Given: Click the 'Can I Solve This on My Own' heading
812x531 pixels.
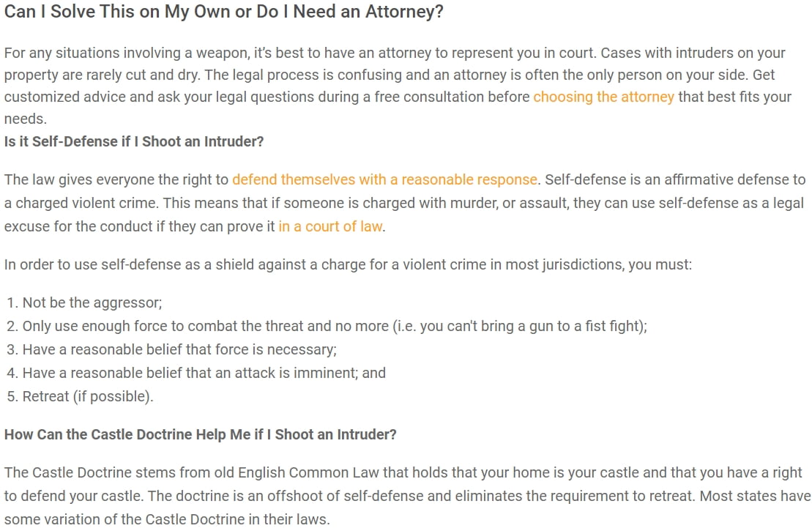Looking at the screenshot, I should 224,13.
